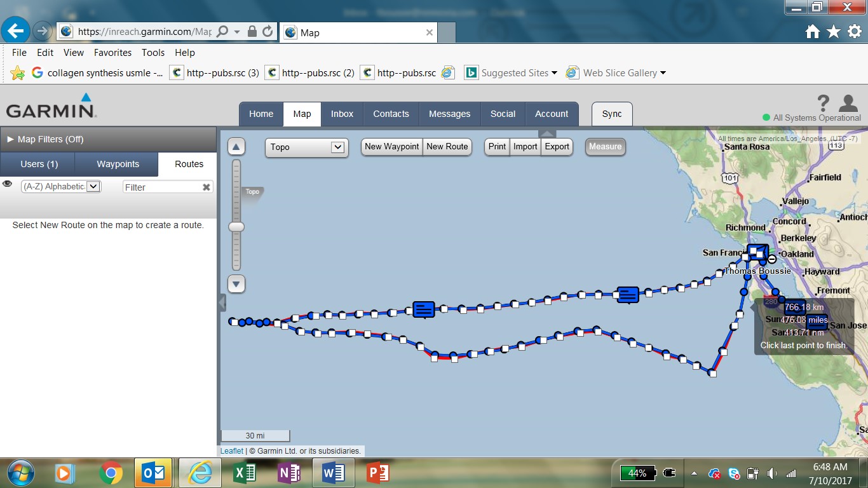Expand the Map Filters (Off) panel
This screenshot has height=488, width=868.
tap(108, 139)
